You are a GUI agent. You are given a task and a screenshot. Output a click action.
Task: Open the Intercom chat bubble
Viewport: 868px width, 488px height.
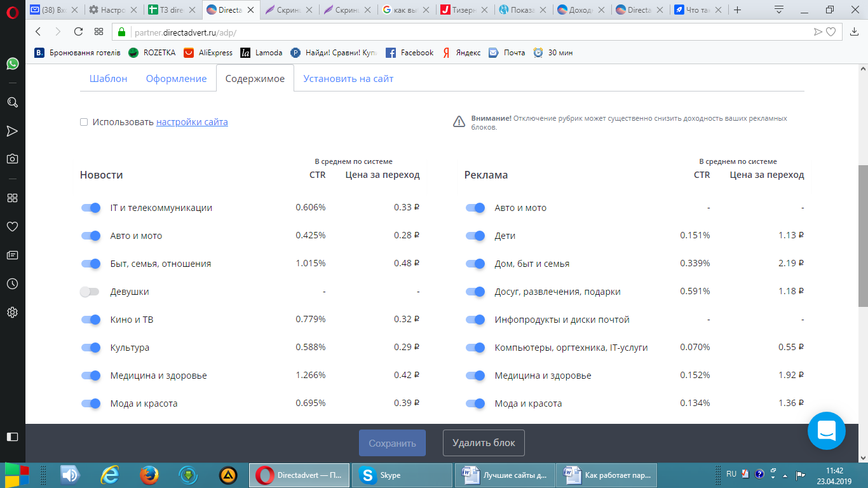826,431
